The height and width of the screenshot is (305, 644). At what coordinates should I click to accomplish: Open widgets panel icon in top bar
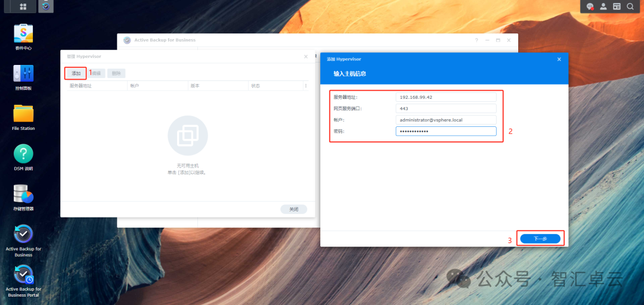click(x=617, y=6)
